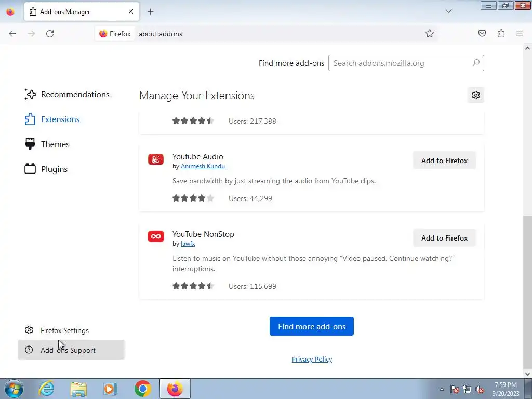Click the 'Users: 115,699' text
This screenshot has height=399, width=532.
(x=252, y=286)
